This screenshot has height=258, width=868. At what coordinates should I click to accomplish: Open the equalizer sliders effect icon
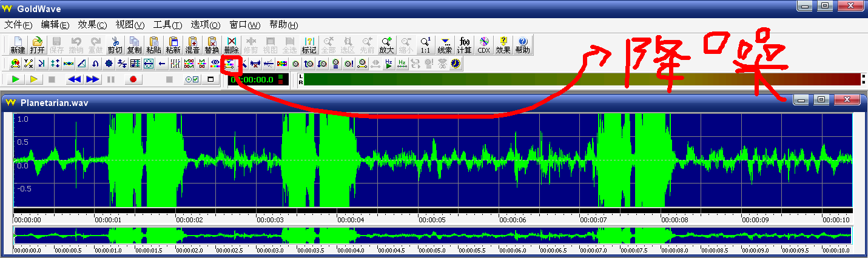175,63
